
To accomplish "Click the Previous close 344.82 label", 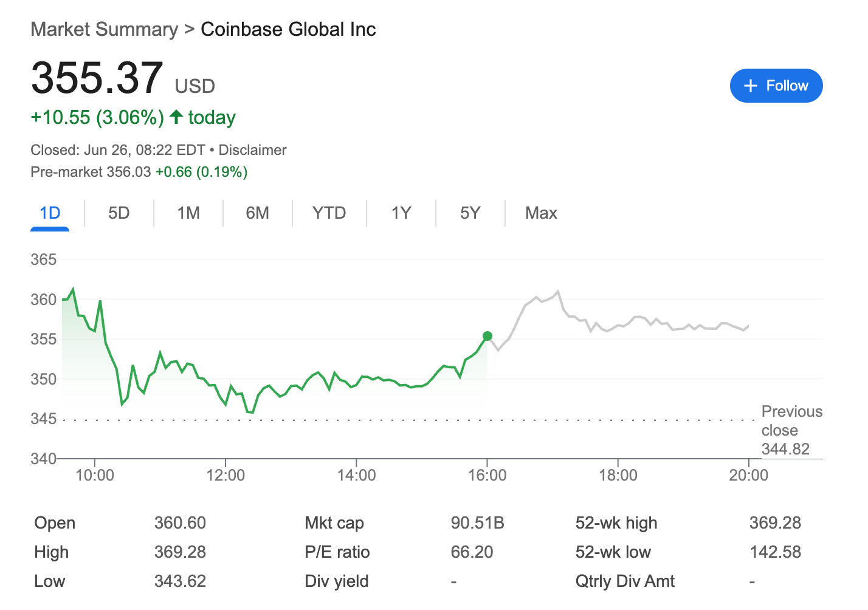I will pos(792,430).
